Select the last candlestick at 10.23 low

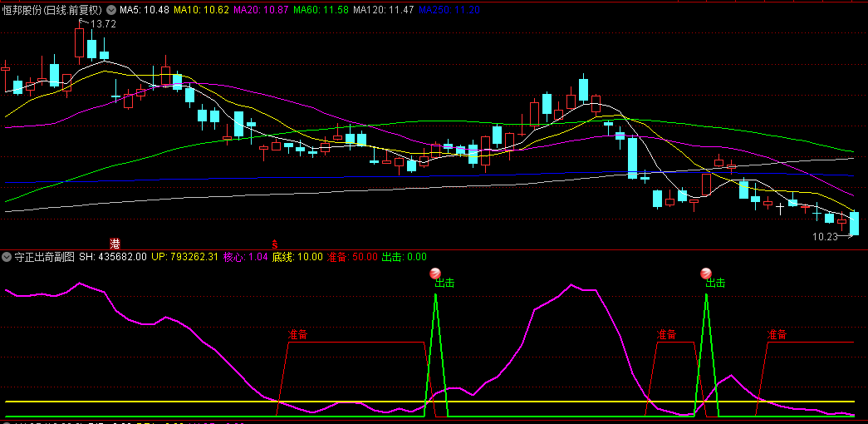(854, 224)
